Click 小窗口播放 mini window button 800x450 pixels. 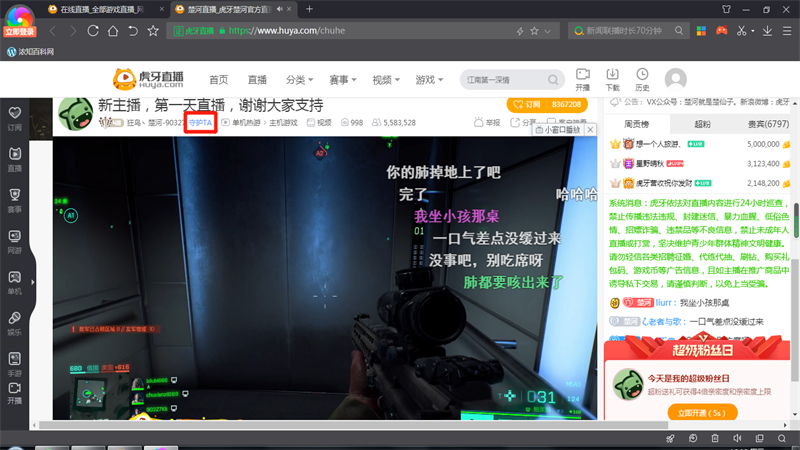[x=558, y=130]
